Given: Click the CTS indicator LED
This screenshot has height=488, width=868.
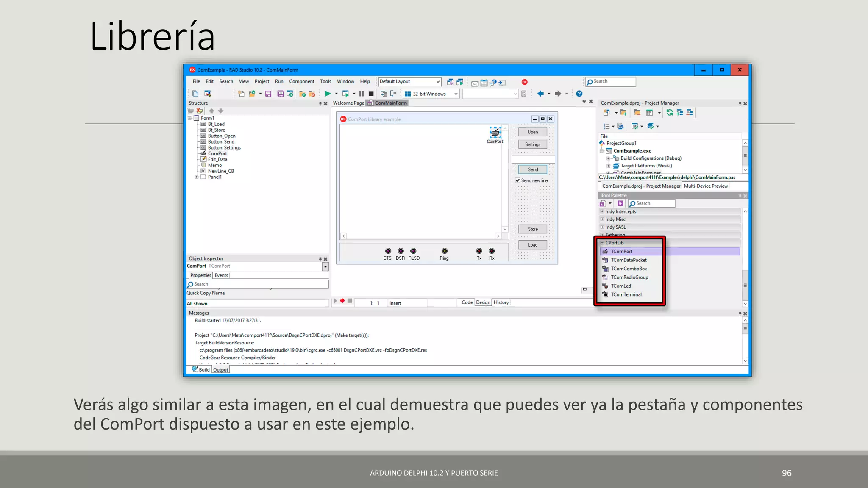Looking at the screenshot, I should pos(388,251).
